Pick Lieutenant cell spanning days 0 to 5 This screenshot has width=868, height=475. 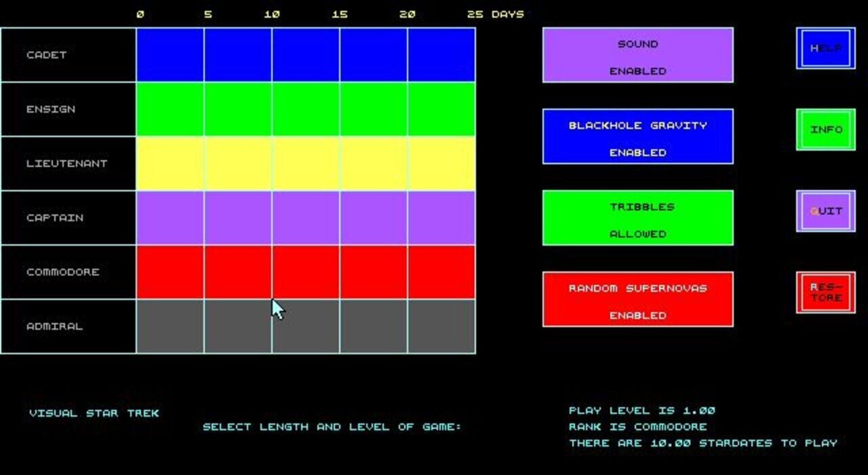[x=170, y=164]
